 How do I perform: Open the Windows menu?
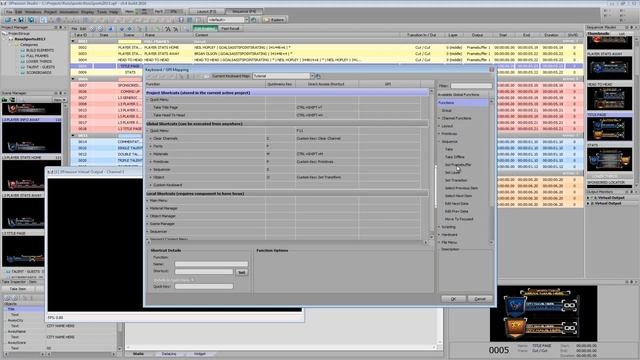click(33, 12)
